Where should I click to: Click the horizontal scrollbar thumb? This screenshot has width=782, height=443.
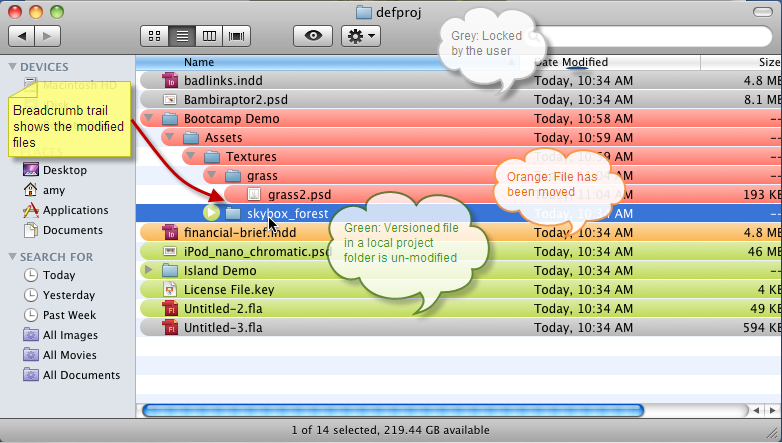pos(393,411)
